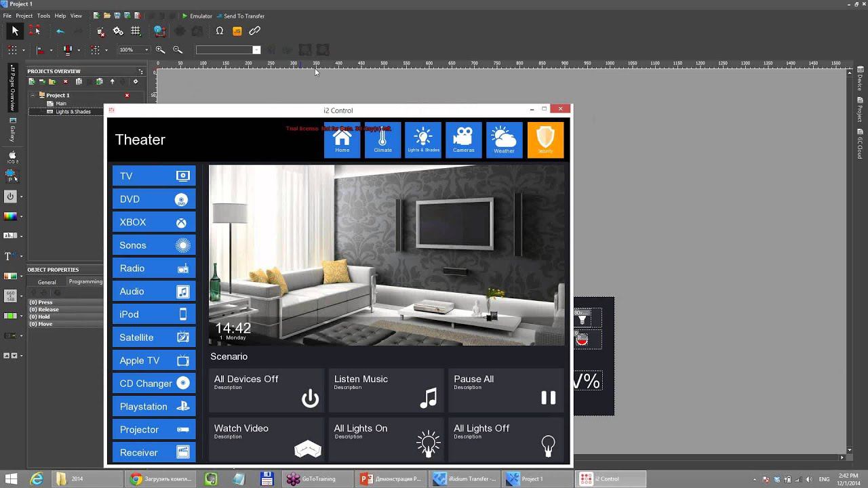Screen dimensions: 868x488
Task: Select the All Lights On scenario
Action: (x=387, y=439)
